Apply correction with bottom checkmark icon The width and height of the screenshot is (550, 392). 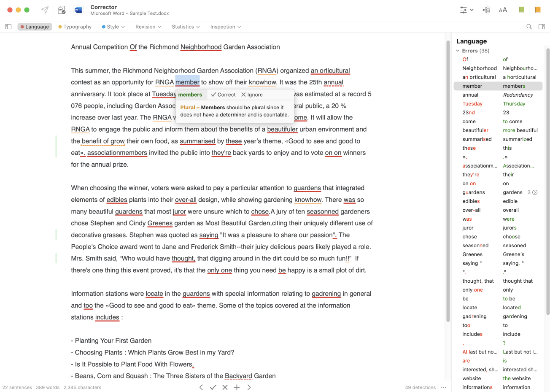(213, 387)
